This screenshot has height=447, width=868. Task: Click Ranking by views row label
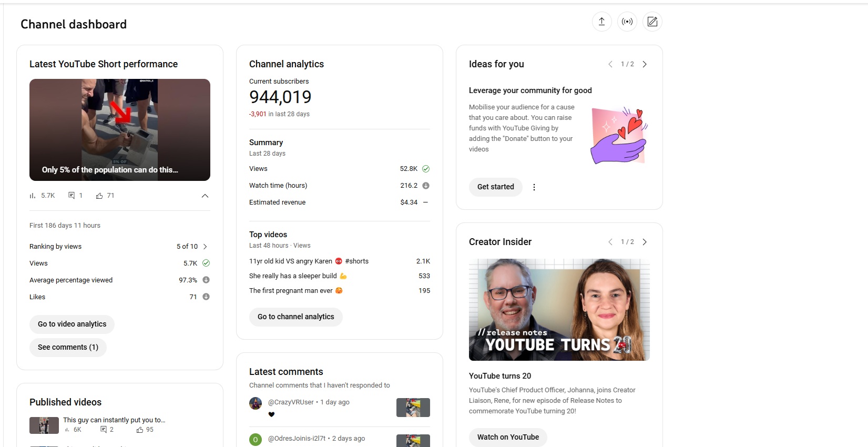(55, 247)
